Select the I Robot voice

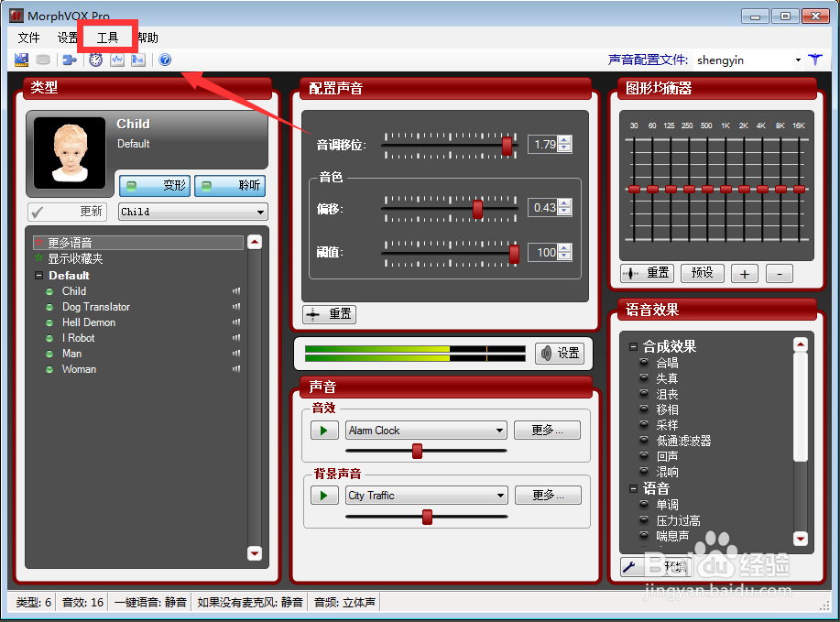point(78,338)
